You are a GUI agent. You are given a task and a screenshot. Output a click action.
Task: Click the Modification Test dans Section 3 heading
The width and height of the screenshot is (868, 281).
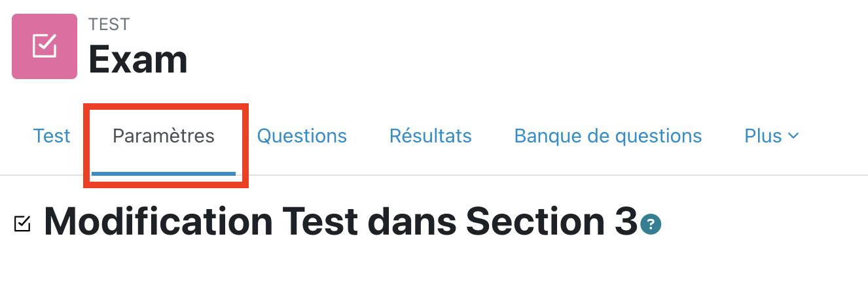(340, 222)
